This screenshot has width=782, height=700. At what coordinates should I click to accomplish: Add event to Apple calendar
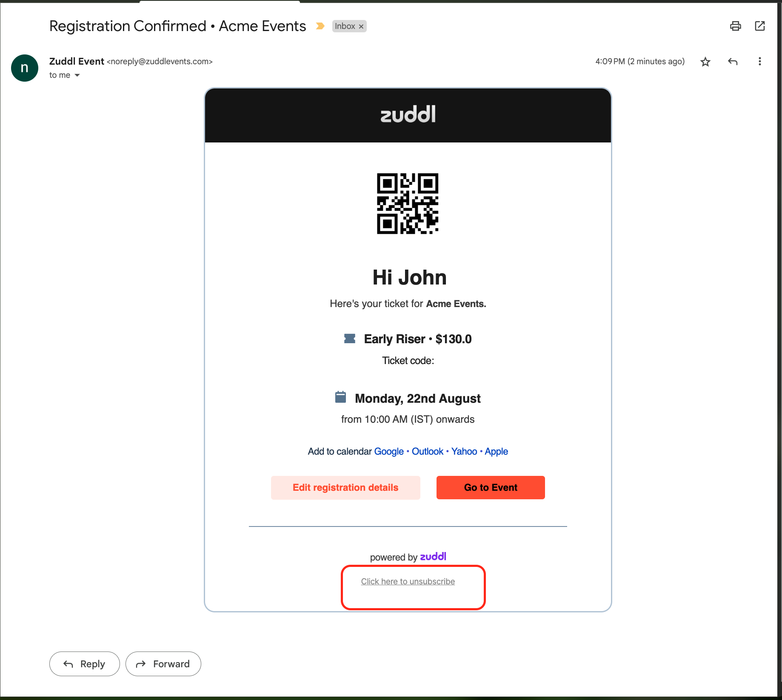coord(496,451)
